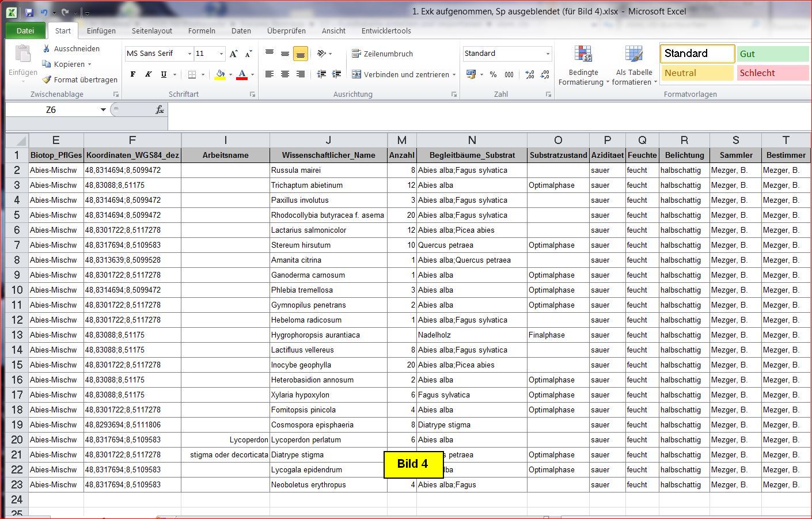
Task: Apply the percent number format
Action: click(x=493, y=74)
